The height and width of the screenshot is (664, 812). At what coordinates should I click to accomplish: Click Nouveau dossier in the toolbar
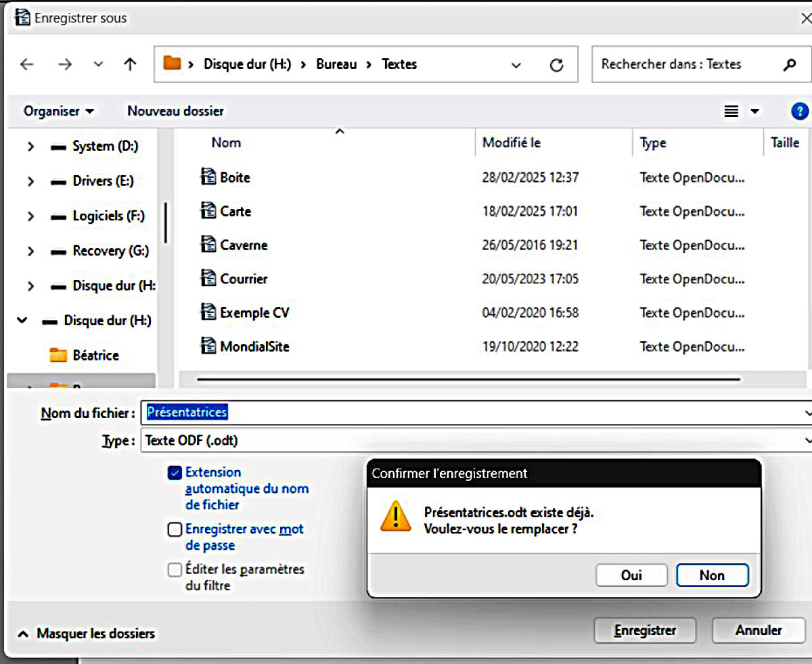pyautogui.click(x=175, y=111)
